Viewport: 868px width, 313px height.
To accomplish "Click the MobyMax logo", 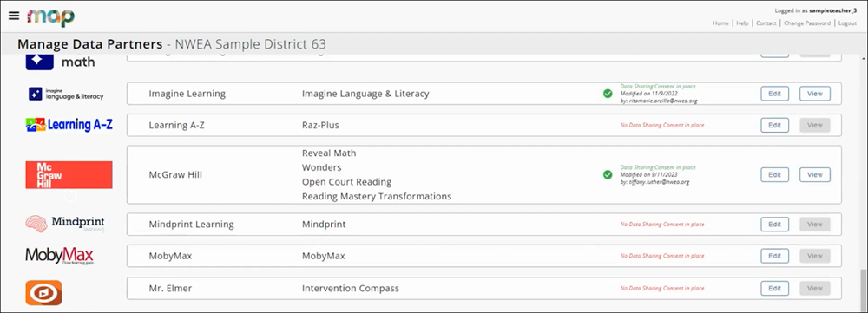I will [59, 256].
